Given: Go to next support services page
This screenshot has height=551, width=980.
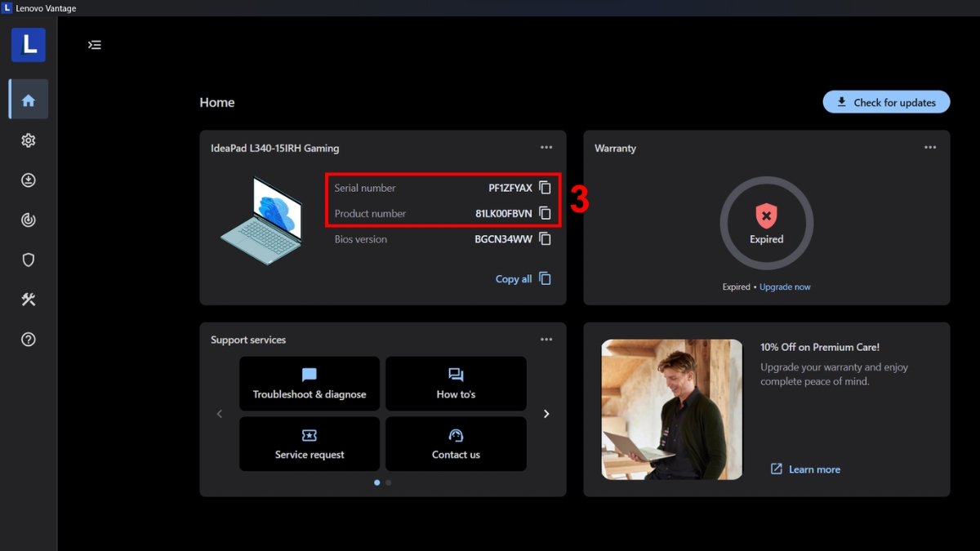Looking at the screenshot, I should 546,414.
